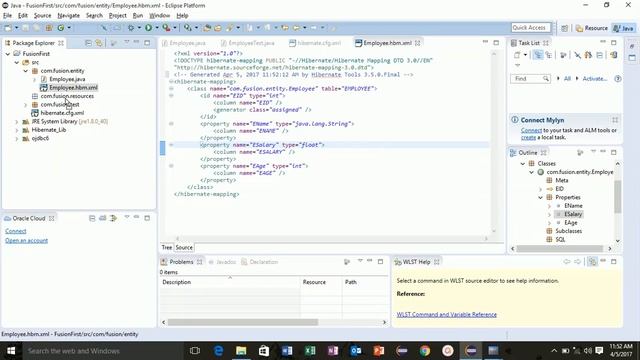Screen dimensions: 640x360
Task: Open the Window menu
Action: [x=160, y=16]
